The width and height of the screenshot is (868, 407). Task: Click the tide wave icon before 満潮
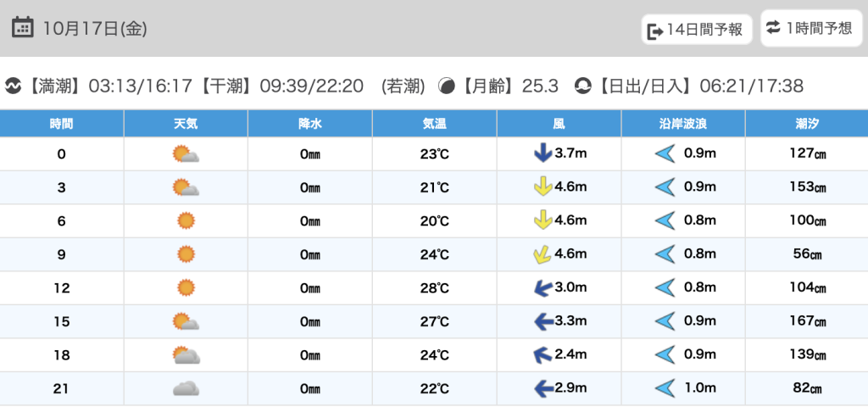pos(14,86)
